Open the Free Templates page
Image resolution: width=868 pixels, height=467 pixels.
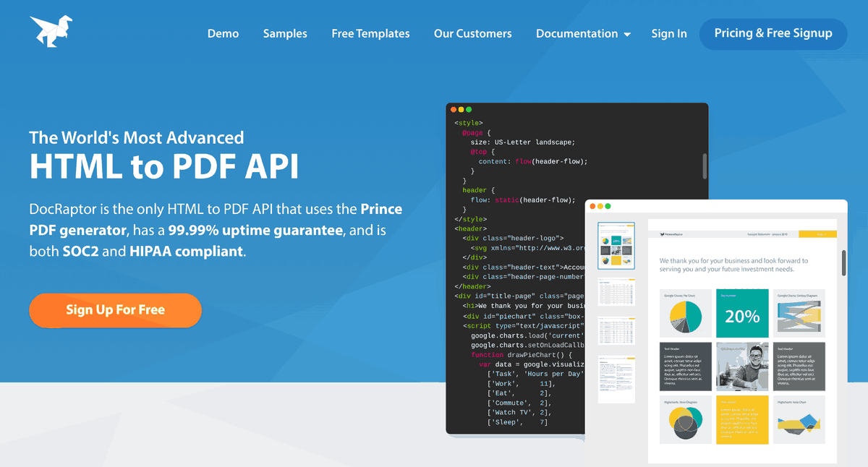tap(370, 33)
